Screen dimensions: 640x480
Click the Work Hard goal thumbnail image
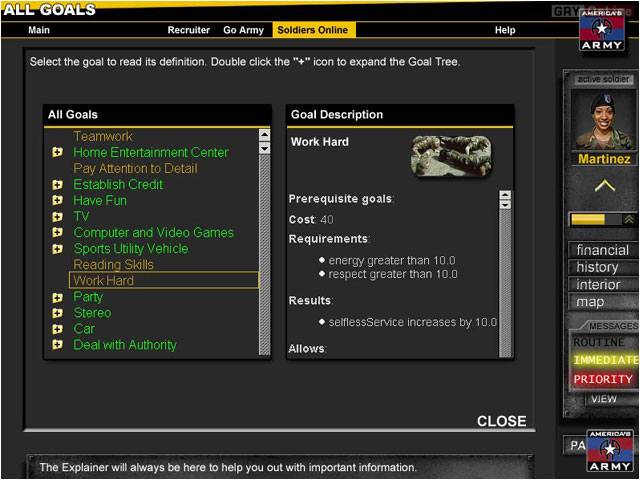coord(451,156)
